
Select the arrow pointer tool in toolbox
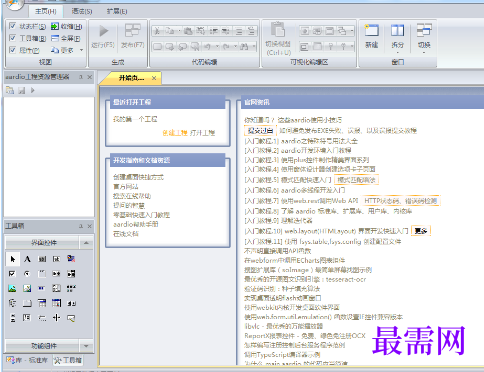coord(13,259)
